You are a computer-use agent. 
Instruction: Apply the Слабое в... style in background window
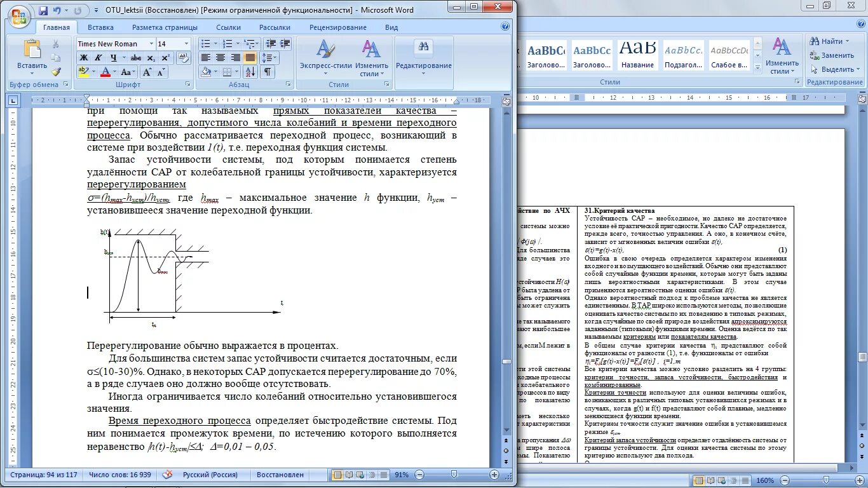pyautogui.click(x=729, y=56)
